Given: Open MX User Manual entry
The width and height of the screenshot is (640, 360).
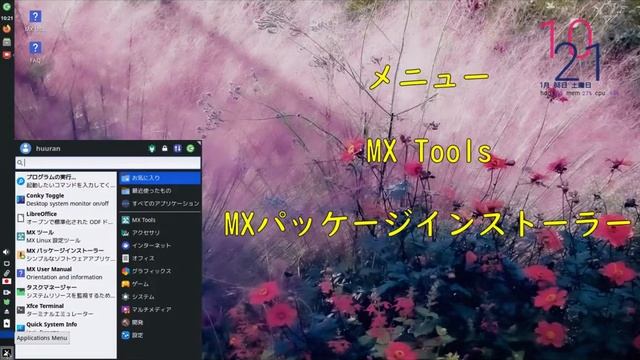Looking at the screenshot, I should coord(66,273).
